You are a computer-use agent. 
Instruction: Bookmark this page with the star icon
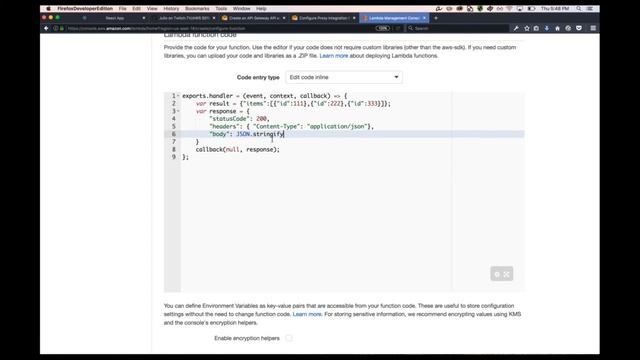pyautogui.click(x=527, y=28)
